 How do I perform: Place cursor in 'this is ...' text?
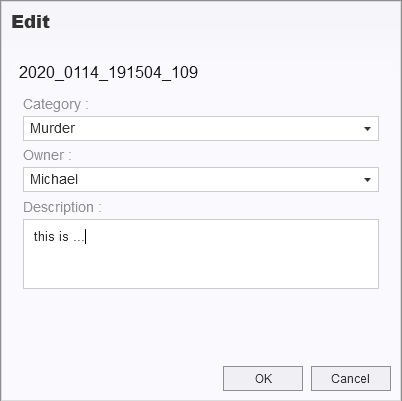(x=59, y=237)
